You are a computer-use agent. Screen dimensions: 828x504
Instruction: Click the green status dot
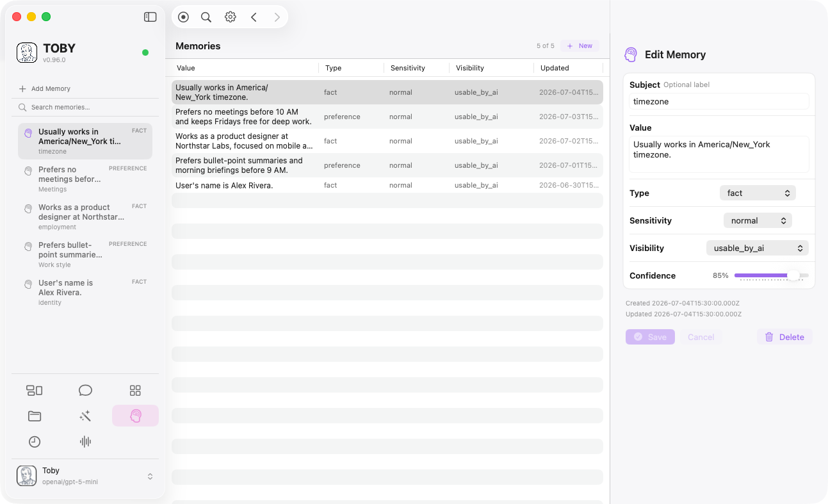145,53
